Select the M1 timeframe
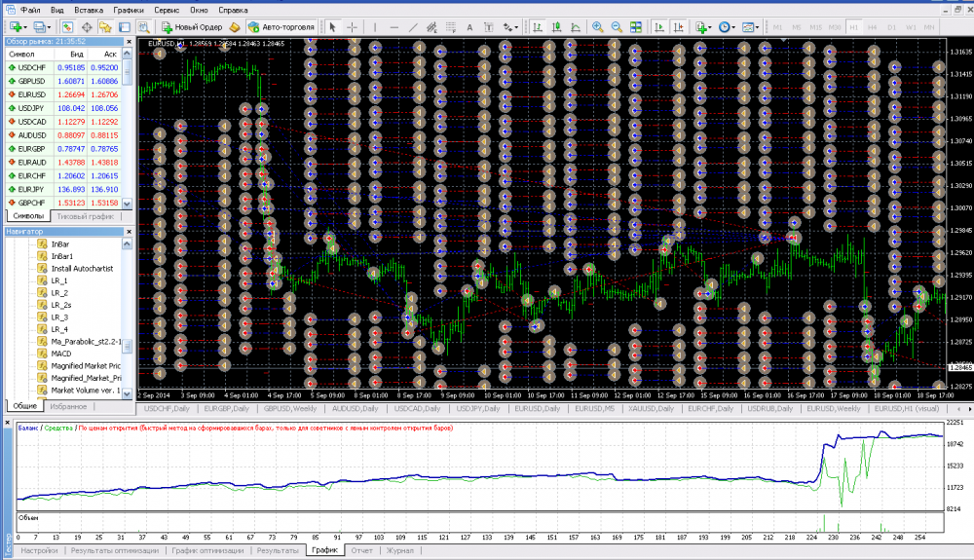Screen dimensions: 974x560 (777, 26)
